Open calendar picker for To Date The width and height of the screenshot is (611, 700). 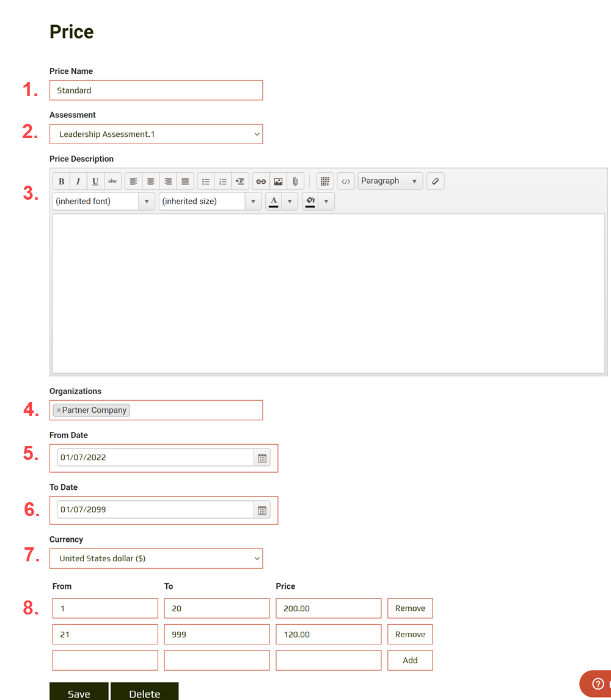[262, 510]
